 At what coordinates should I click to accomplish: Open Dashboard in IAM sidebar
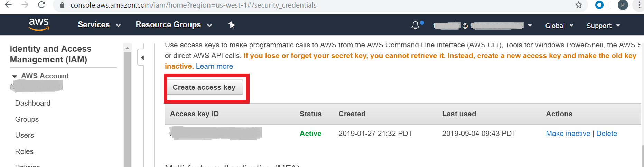pyautogui.click(x=33, y=103)
